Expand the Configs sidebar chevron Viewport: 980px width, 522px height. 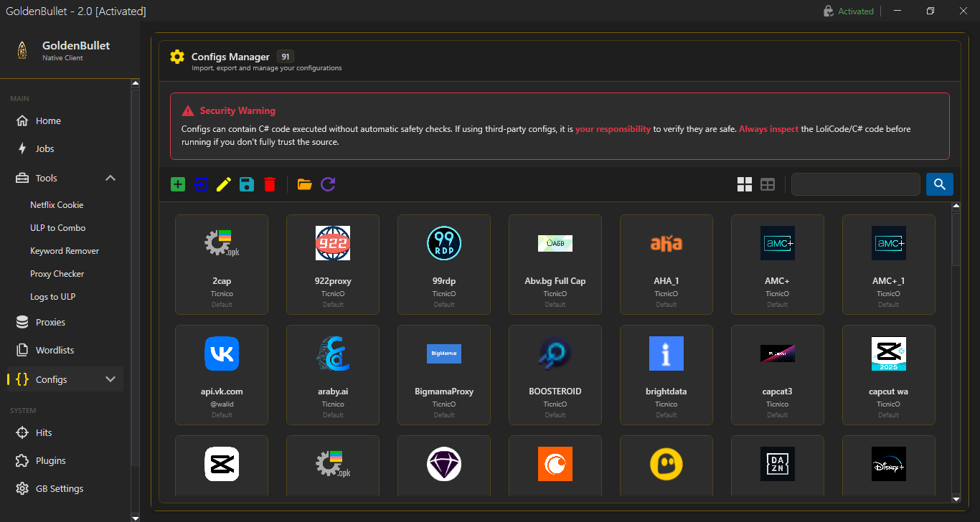click(110, 379)
